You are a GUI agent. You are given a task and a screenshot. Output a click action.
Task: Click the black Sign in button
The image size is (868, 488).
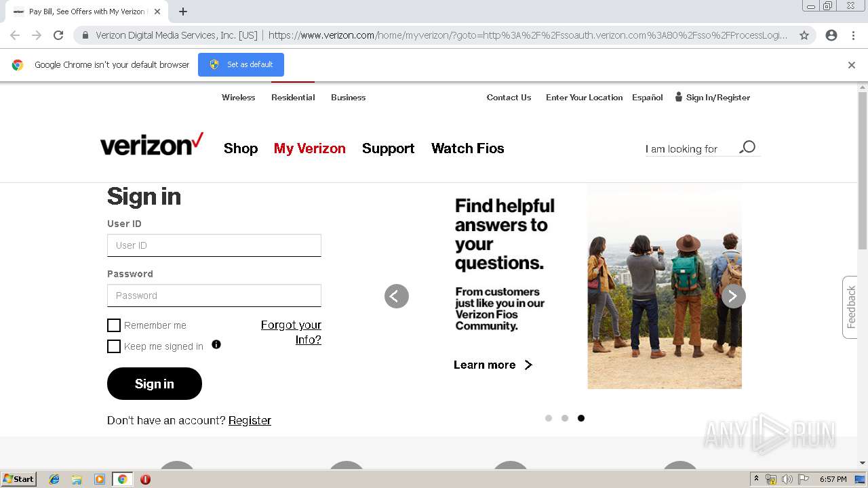(155, 384)
